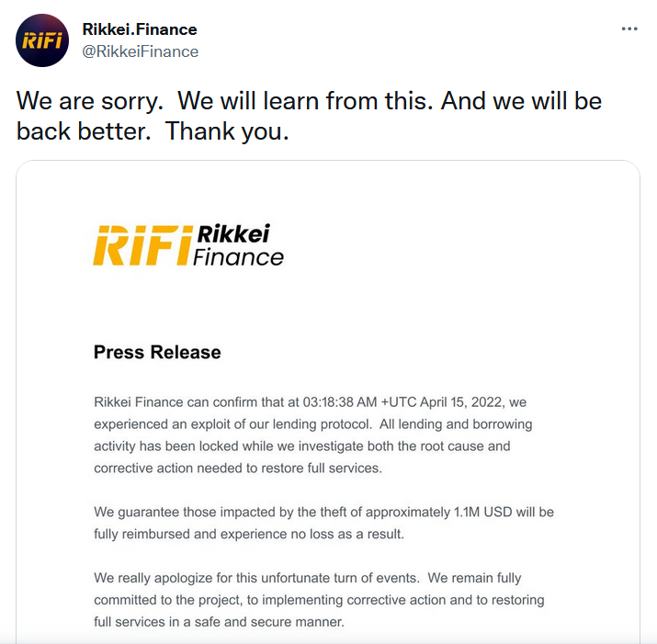Click the Rikkei.Finance display name

[140, 29]
